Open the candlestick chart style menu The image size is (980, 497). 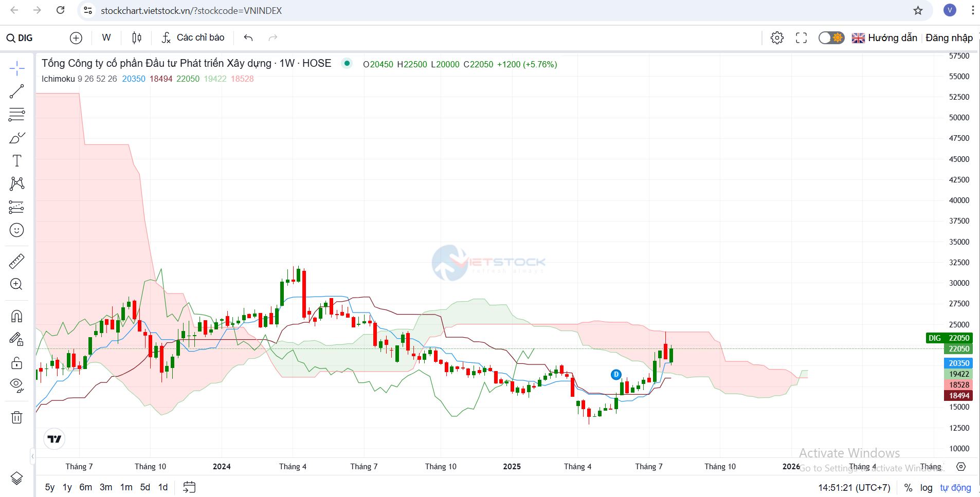click(x=137, y=38)
